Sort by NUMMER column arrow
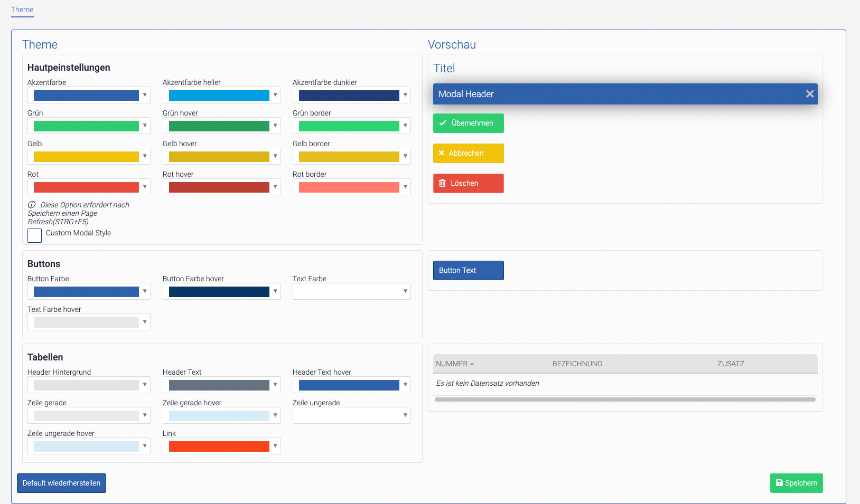Screen dimensions: 860x504 click(472, 364)
